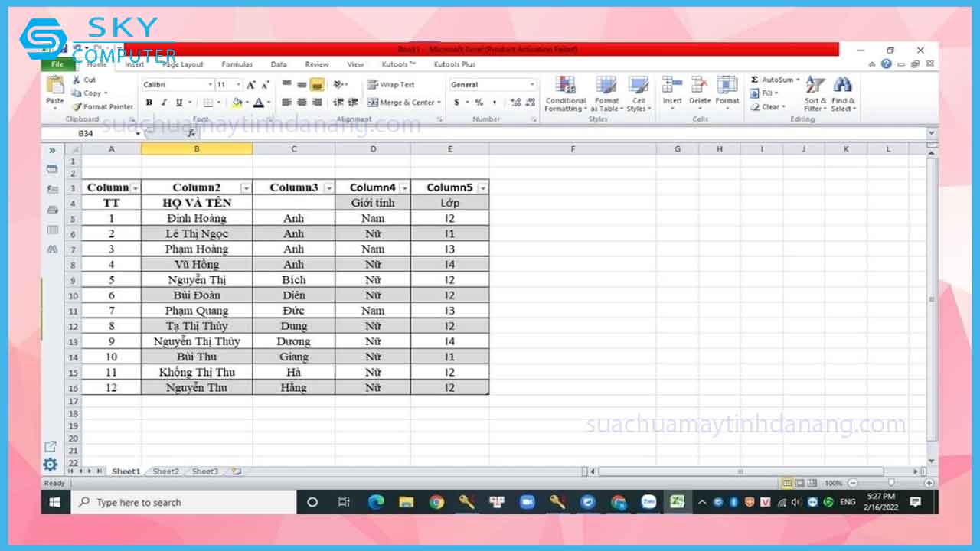The width and height of the screenshot is (980, 551).
Task: Switch to the Sheet2 worksheet tab
Action: point(165,472)
